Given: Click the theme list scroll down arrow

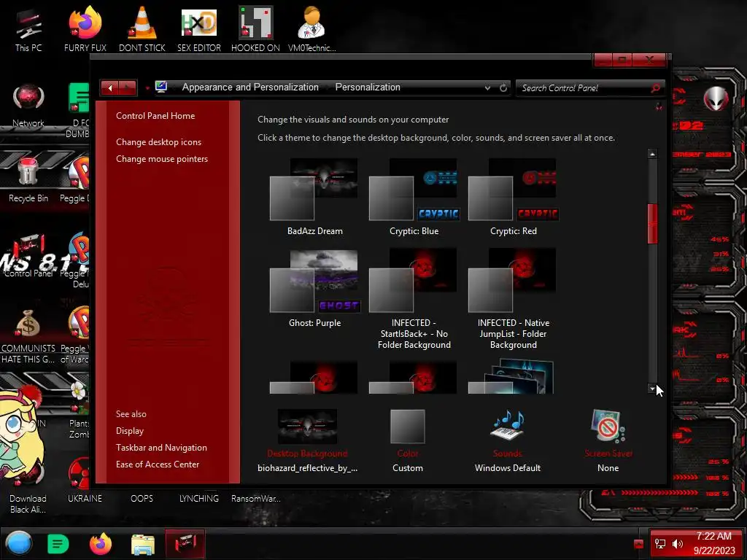Looking at the screenshot, I should point(652,389).
